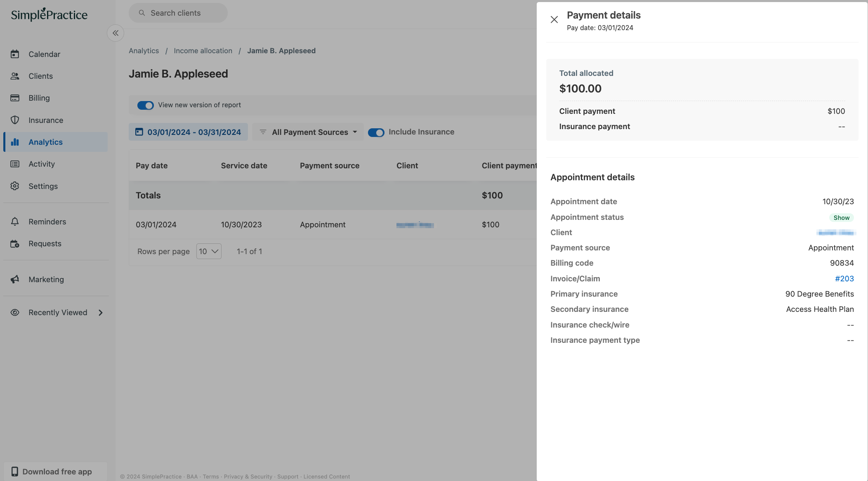The image size is (868, 481).
Task: Open invoice claim #203
Action: [844, 278]
